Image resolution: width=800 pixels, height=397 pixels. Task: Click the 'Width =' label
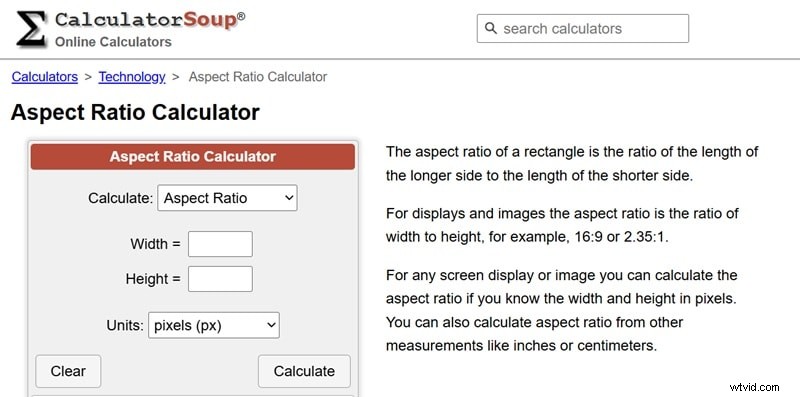tap(156, 244)
